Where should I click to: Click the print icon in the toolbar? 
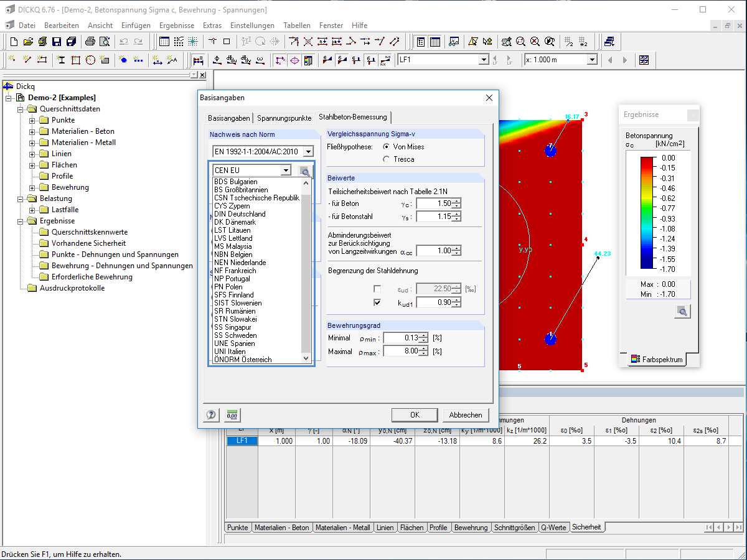(x=90, y=42)
